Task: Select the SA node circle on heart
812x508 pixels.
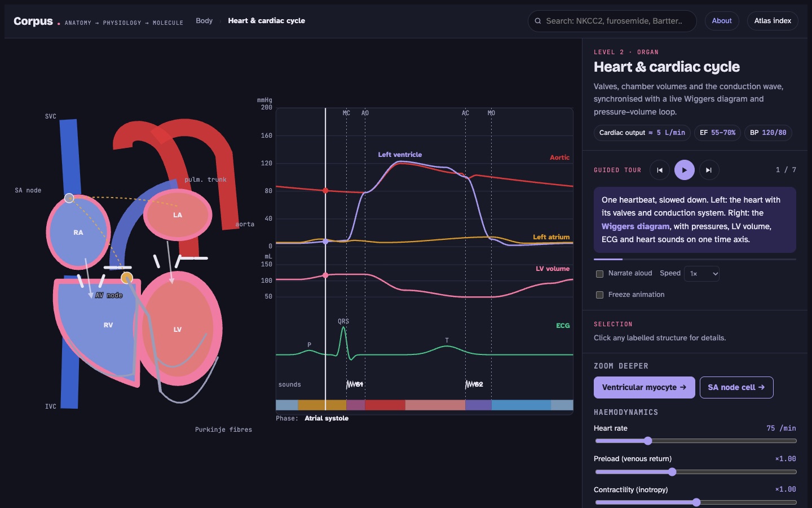Action: [x=69, y=198]
